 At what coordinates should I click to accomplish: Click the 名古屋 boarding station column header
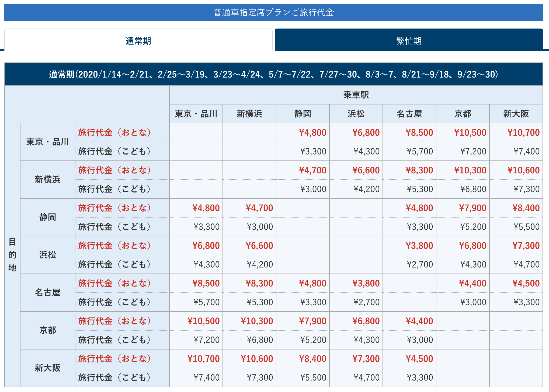point(409,114)
